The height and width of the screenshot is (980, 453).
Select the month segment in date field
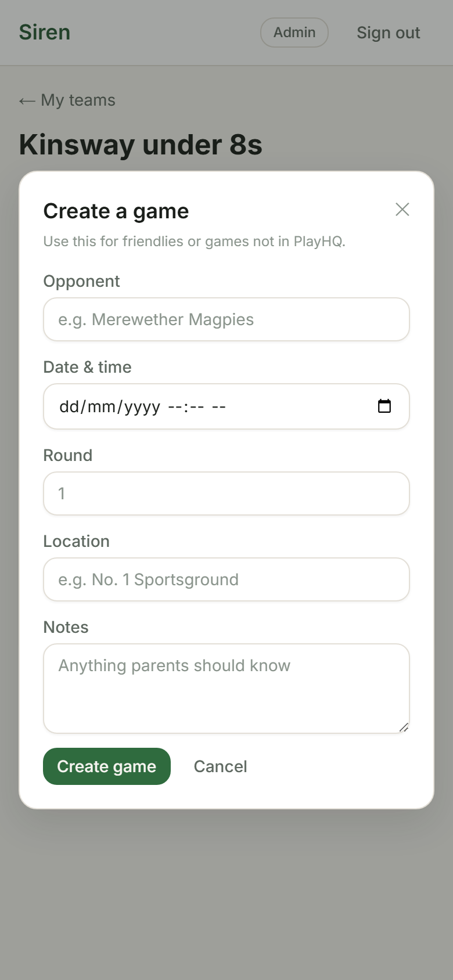pos(101,406)
